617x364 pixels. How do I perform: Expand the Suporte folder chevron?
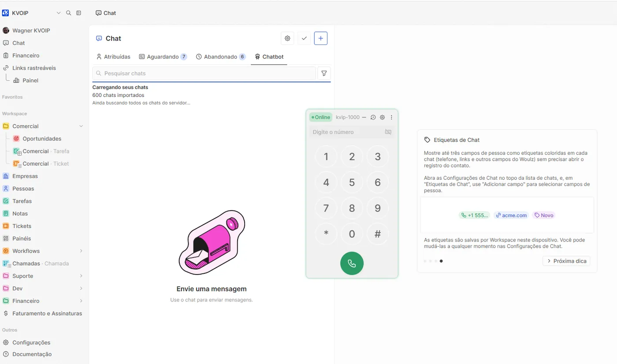81,276
